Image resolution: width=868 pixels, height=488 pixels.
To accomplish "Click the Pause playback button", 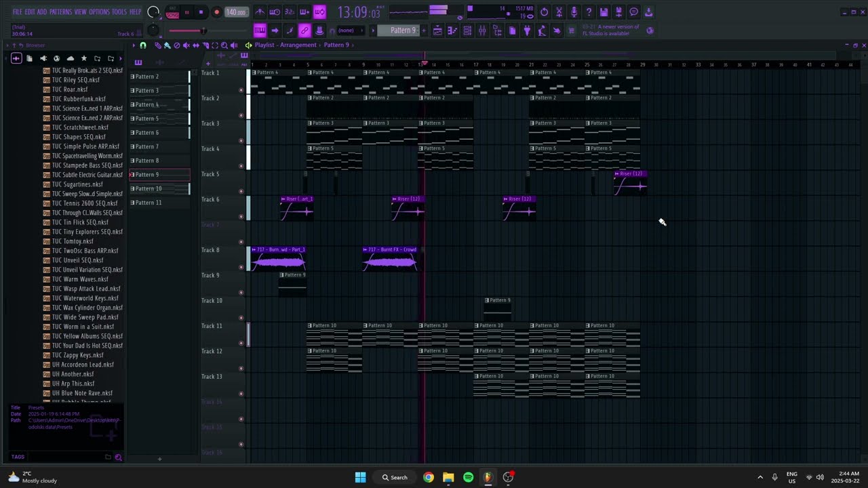I will (186, 12).
